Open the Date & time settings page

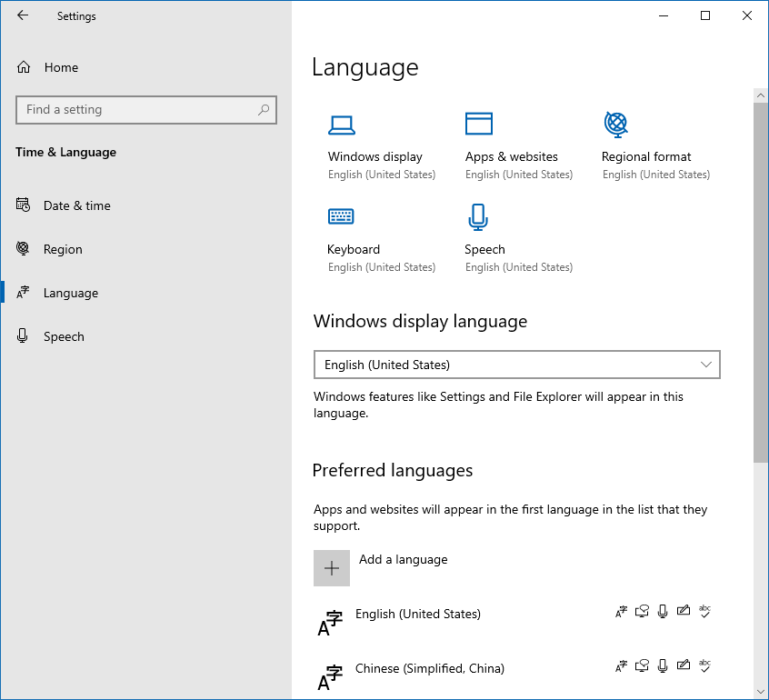point(76,205)
